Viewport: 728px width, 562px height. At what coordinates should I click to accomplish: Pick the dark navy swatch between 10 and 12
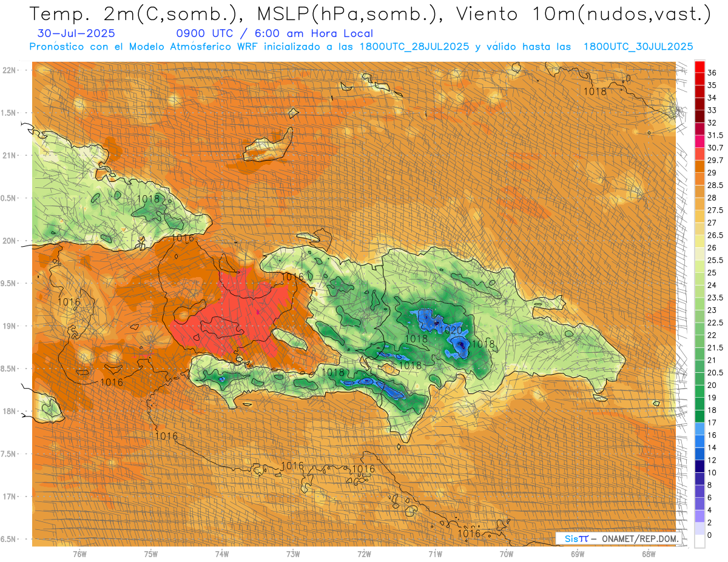click(699, 466)
